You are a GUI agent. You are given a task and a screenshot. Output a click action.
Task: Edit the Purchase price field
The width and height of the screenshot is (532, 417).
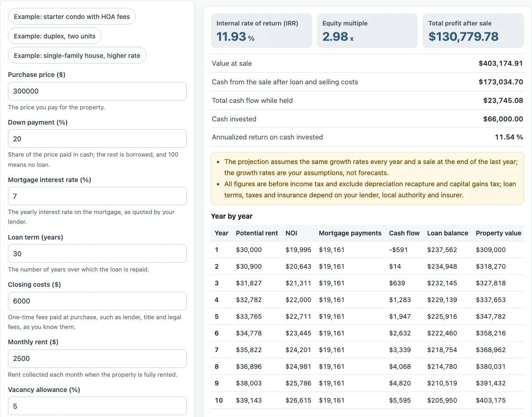click(x=97, y=91)
